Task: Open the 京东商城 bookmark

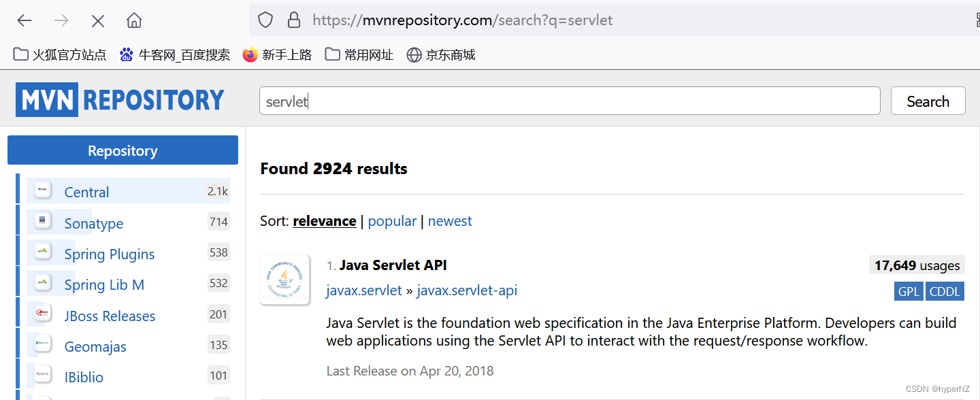Action: click(440, 55)
